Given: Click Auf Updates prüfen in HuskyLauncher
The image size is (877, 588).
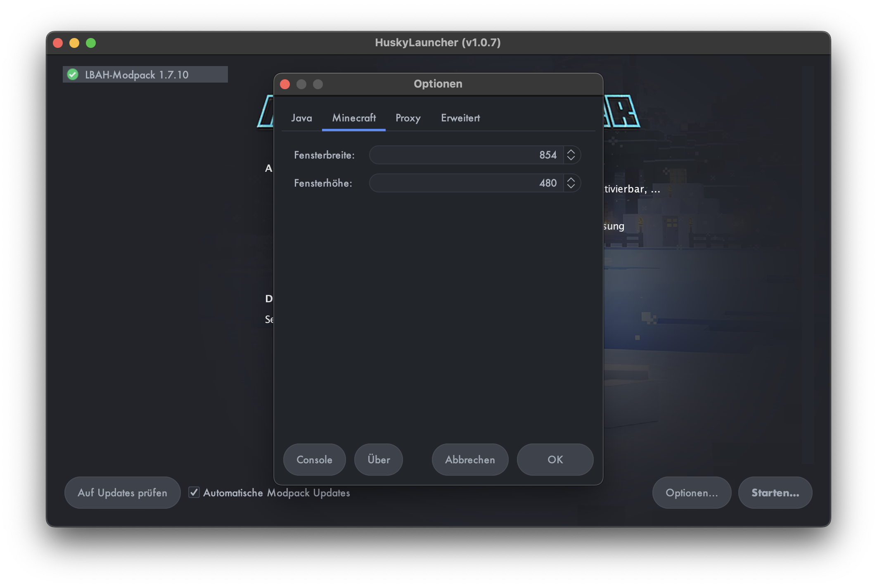Looking at the screenshot, I should pyautogui.click(x=122, y=493).
